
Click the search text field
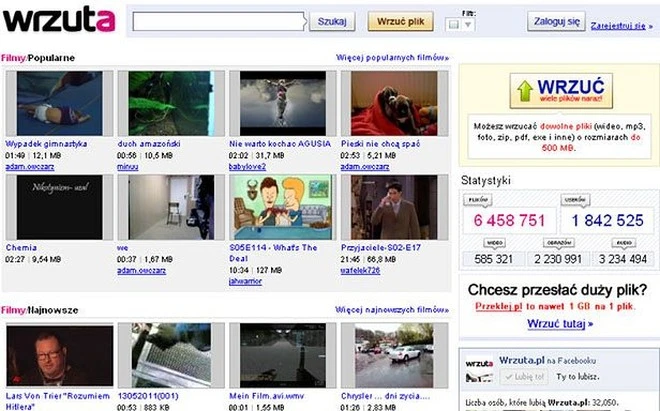[x=218, y=21]
